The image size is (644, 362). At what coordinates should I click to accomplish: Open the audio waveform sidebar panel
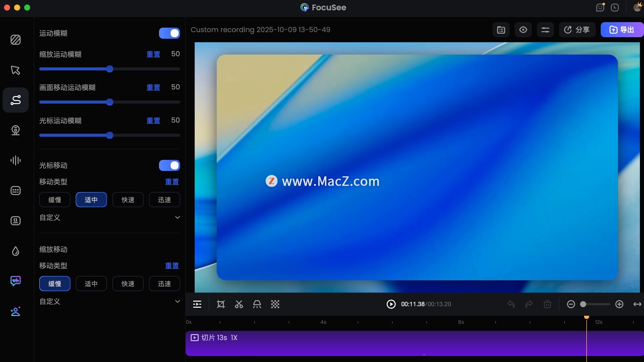pyautogui.click(x=15, y=160)
